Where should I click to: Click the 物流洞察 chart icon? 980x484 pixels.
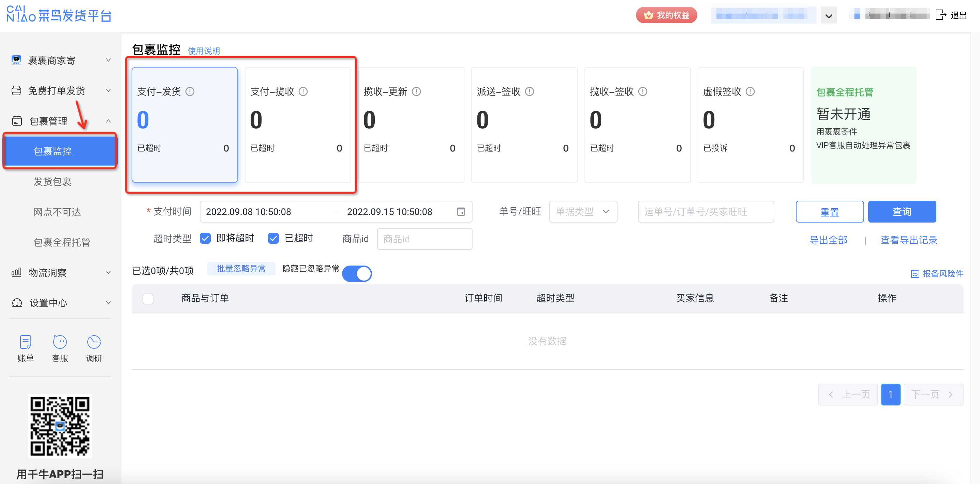click(16, 272)
